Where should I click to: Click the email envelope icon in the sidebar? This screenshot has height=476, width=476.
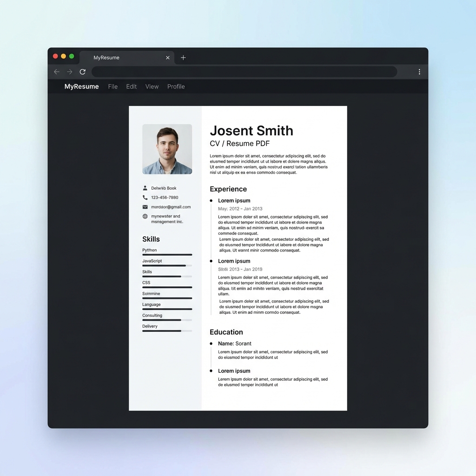point(145,207)
